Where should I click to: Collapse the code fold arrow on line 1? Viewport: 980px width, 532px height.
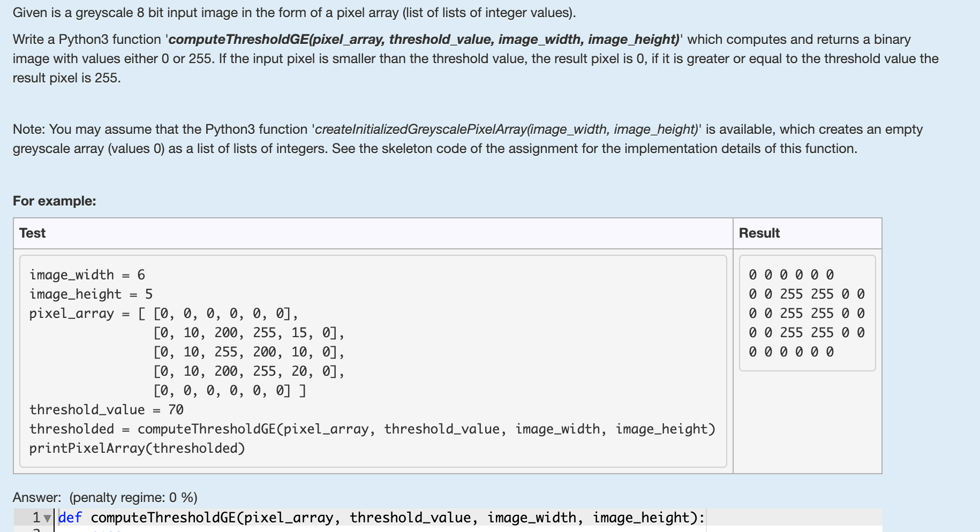[x=47, y=518]
